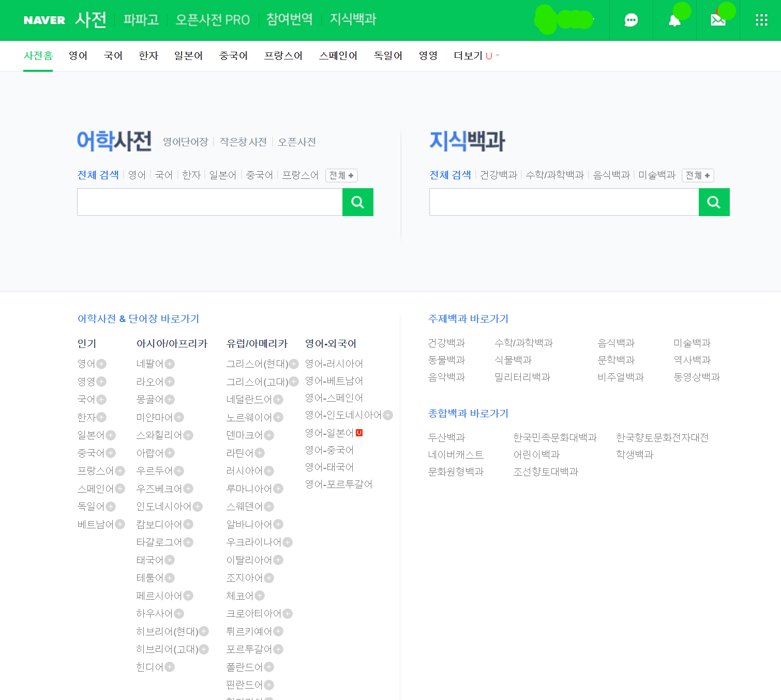
Task: Open 파파고 from the header
Action: click(141, 20)
